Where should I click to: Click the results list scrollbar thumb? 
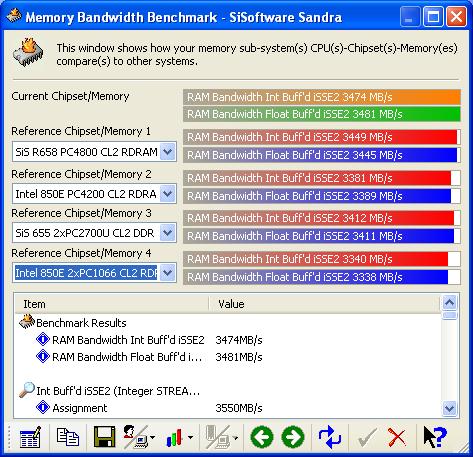(x=450, y=315)
